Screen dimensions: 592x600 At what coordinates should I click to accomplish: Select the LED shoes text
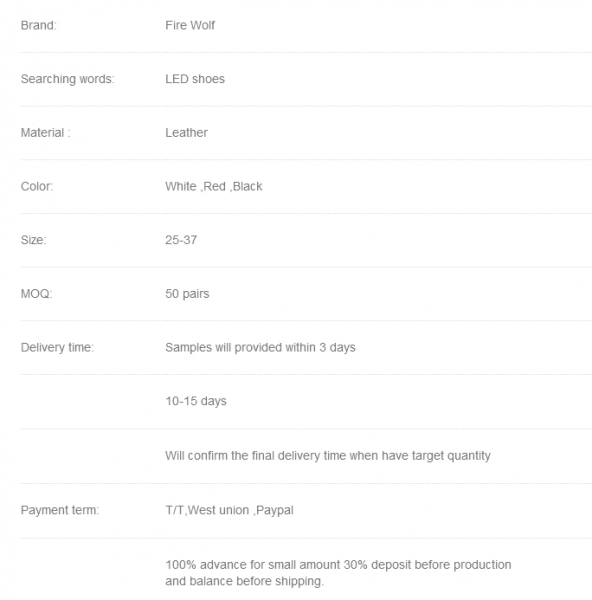tap(195, 79)
